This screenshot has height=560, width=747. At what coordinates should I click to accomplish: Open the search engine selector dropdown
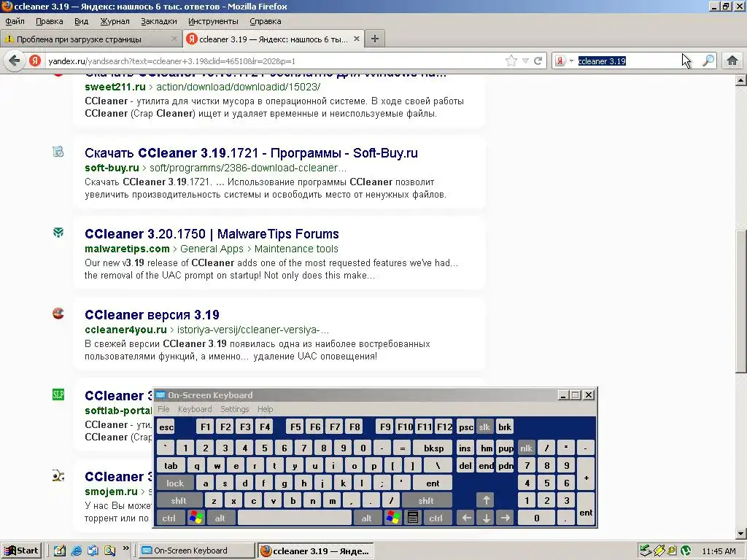(564, 61)
